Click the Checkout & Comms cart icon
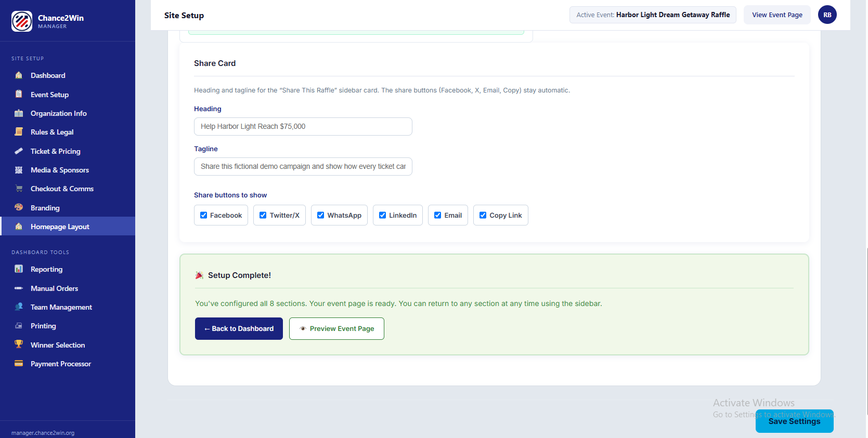868x438 pixels. pos(19,189)
